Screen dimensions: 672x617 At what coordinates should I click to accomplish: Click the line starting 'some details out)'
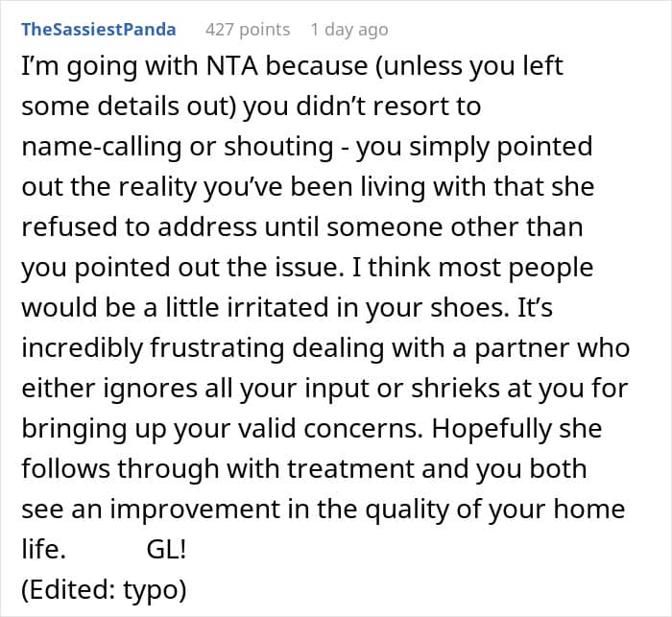coord(252,107)
